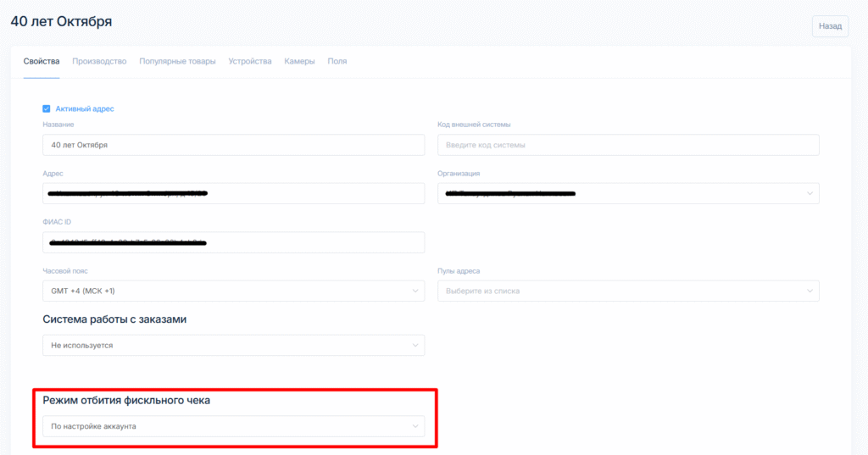Image resolution: width=868 pixels, height=455 pixels.
Task: Click the Назад button
Action: pos(829,26)
